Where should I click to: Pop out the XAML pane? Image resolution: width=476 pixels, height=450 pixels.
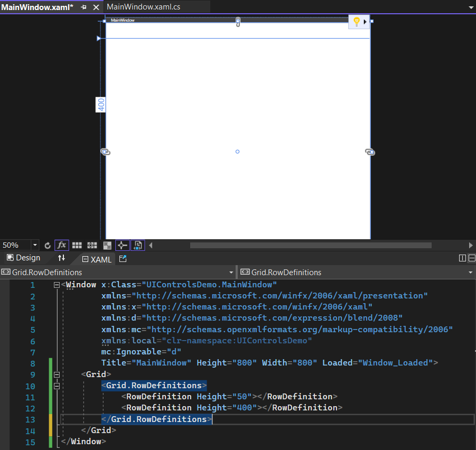pos(123,259)
